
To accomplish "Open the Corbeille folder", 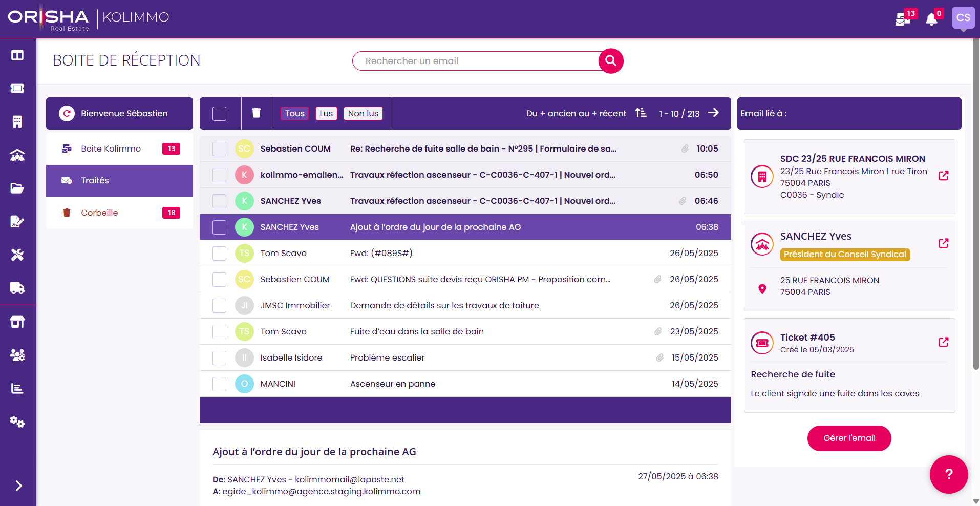I will (119, 213).
